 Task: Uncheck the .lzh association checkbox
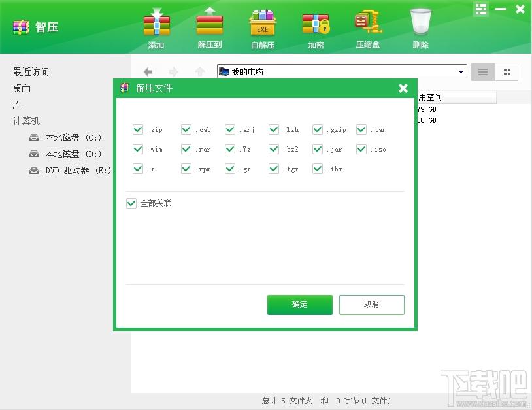coord(274,129)
